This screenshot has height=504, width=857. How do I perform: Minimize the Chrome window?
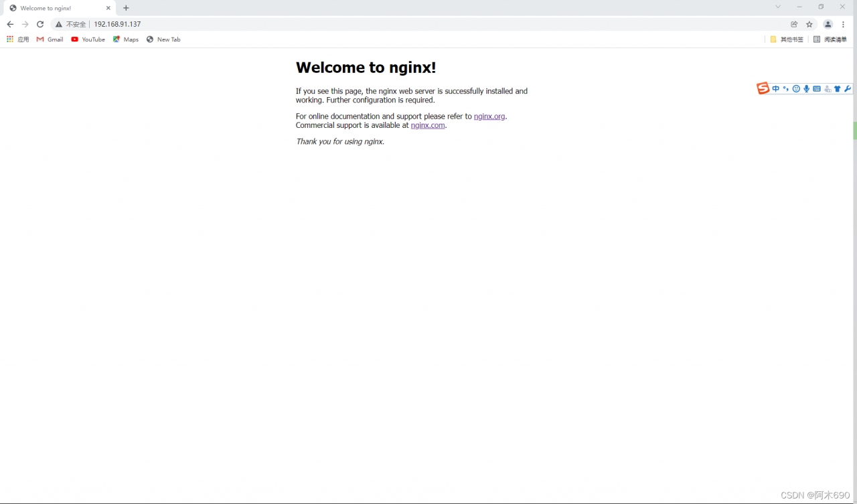coord(799,7)
